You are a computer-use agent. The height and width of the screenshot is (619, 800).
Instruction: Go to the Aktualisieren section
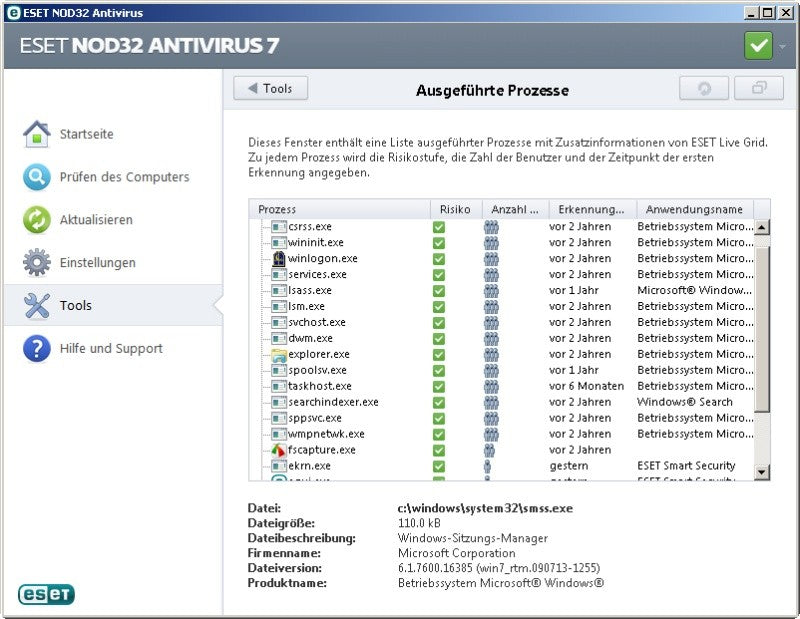point(96,220)
